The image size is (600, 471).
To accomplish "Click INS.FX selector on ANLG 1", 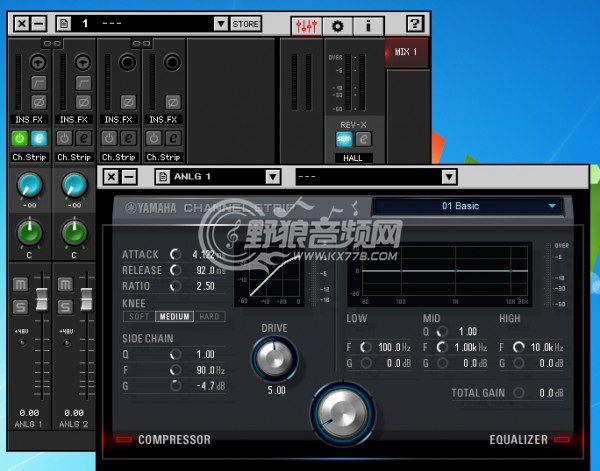I will pyautogui.click(x=29, y=119).
